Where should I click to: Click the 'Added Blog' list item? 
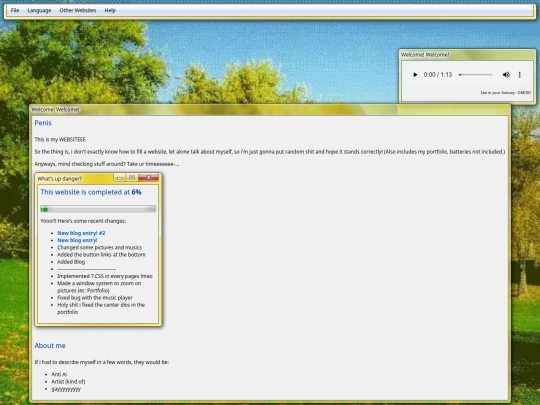71,262
